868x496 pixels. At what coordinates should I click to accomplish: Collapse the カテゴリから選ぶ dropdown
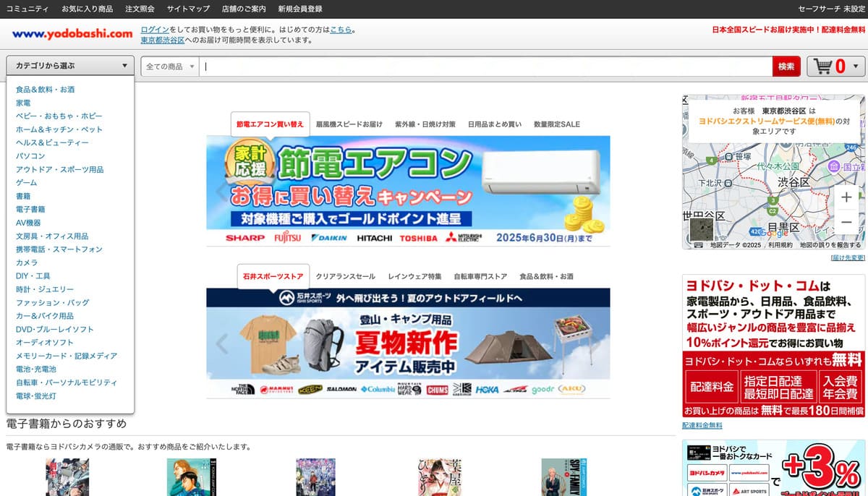point(70,66)
